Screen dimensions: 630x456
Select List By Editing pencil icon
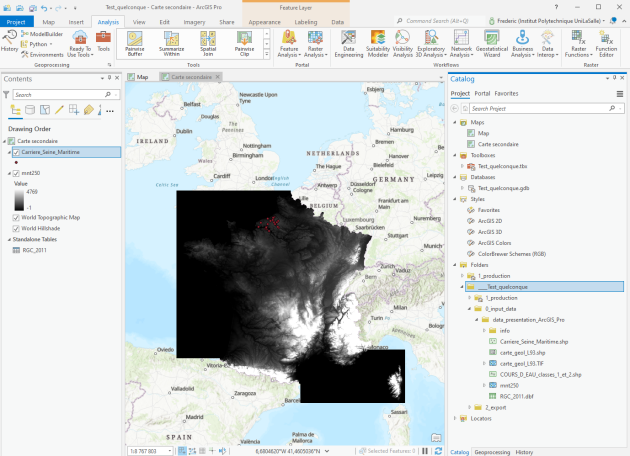[59, 110]
